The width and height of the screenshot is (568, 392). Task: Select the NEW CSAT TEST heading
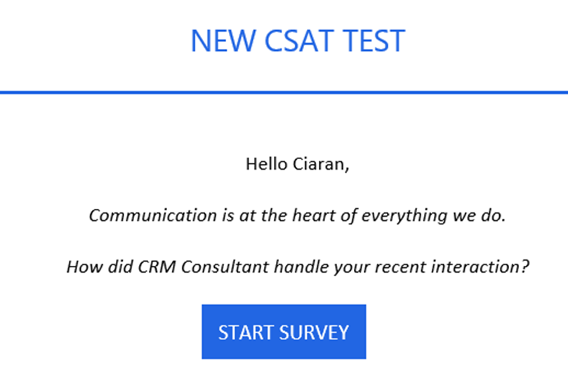pyautogui.click(x=298, y=41)
